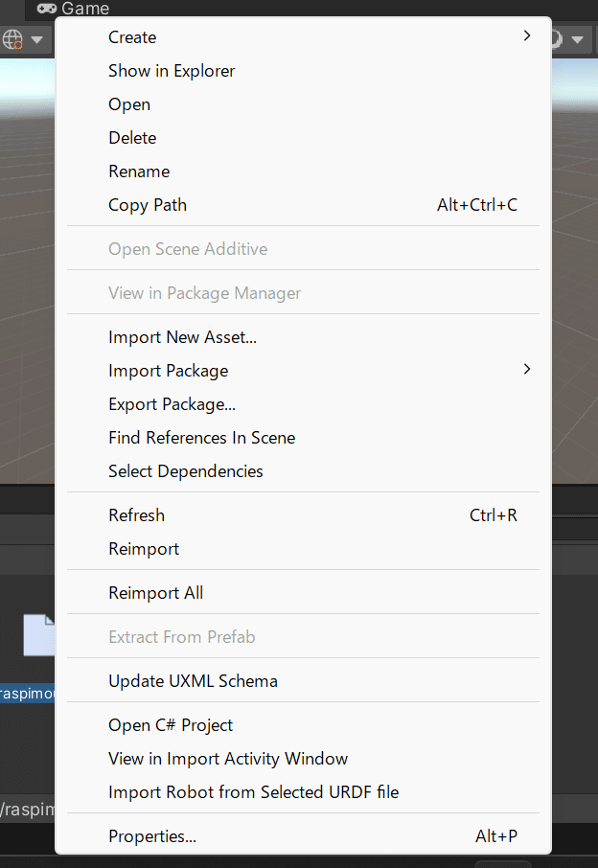Open the Export Package... dialog
This screenshot has width=598, height=868.
pos(172,404)
